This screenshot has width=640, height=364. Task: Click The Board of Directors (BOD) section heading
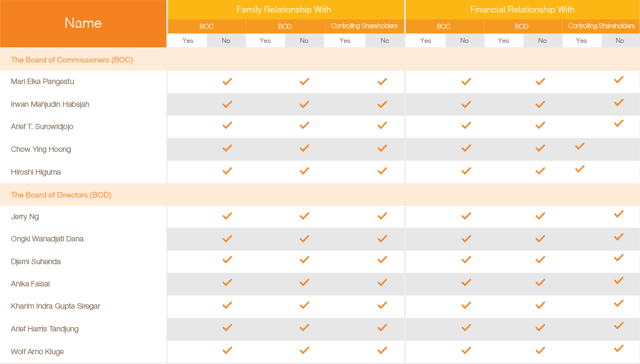point(61,195)
